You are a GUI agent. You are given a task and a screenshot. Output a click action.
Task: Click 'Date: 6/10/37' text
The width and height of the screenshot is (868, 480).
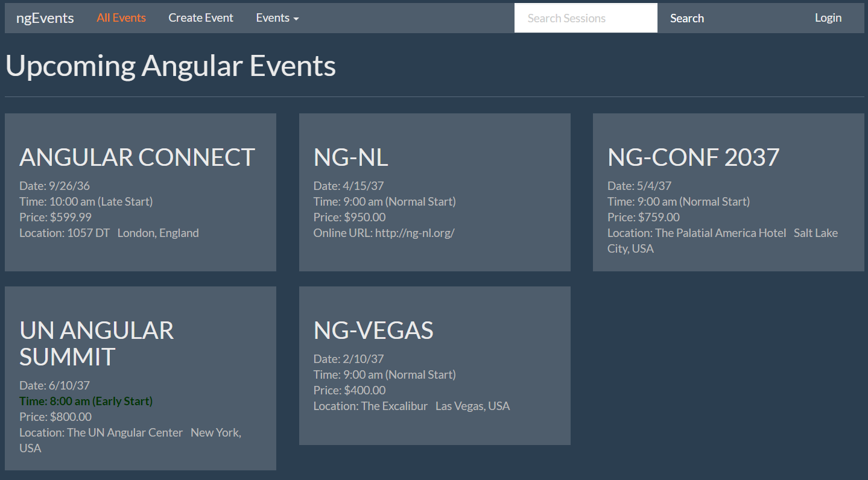[54, 385]
